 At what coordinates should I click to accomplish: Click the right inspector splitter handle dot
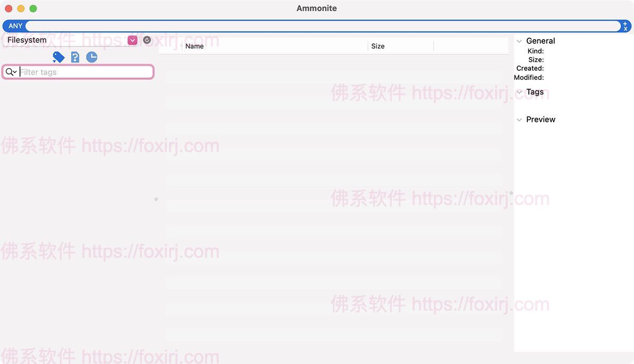511,193
